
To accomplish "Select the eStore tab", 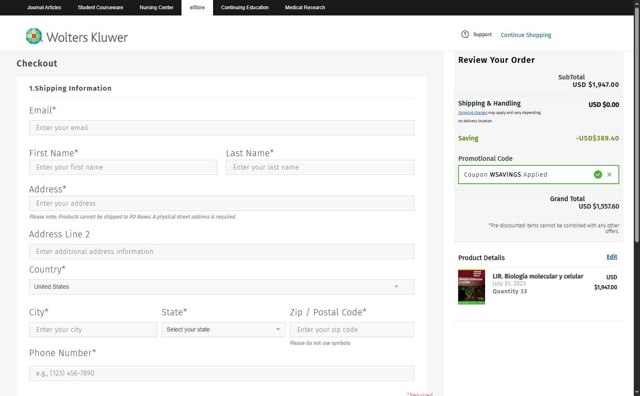I will point(197,7).
